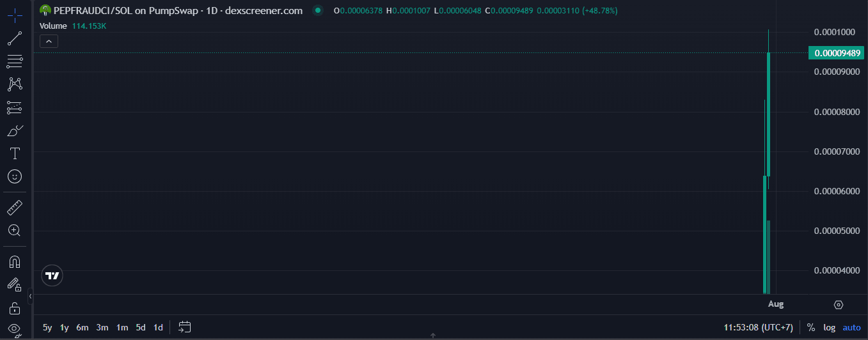Toggle magnet mode for drawings

(x=15, y=261)
